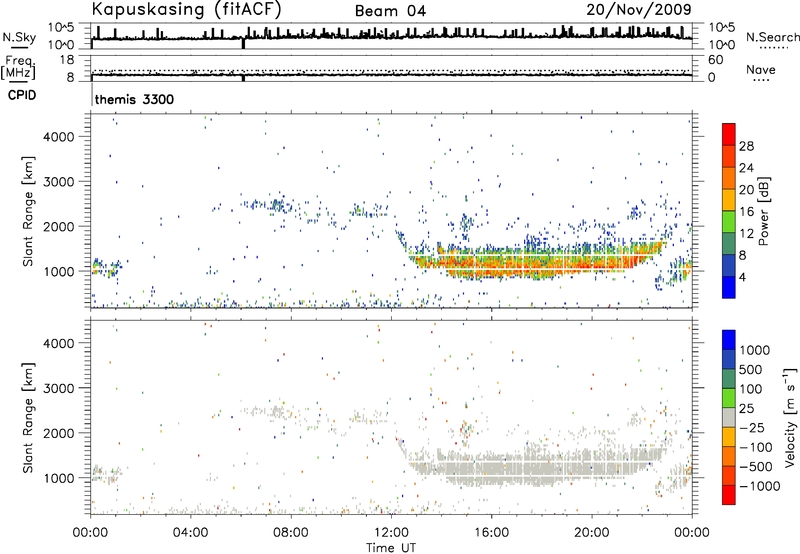
Task: Pick the blue bottom of the power colorbar
Action: pyautogui.click(x=729, y=287)
